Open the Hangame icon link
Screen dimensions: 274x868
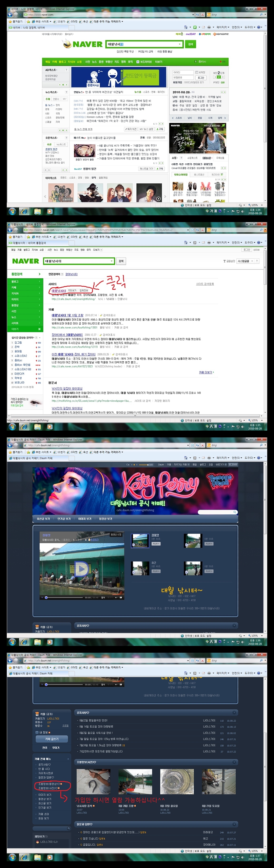tap(221, 34)
